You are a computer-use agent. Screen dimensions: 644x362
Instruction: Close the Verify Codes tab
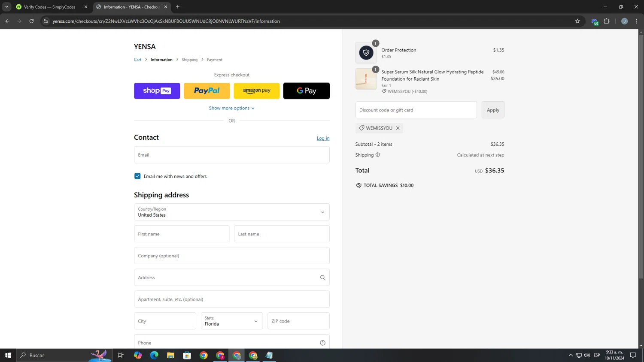tap(85, 7)
